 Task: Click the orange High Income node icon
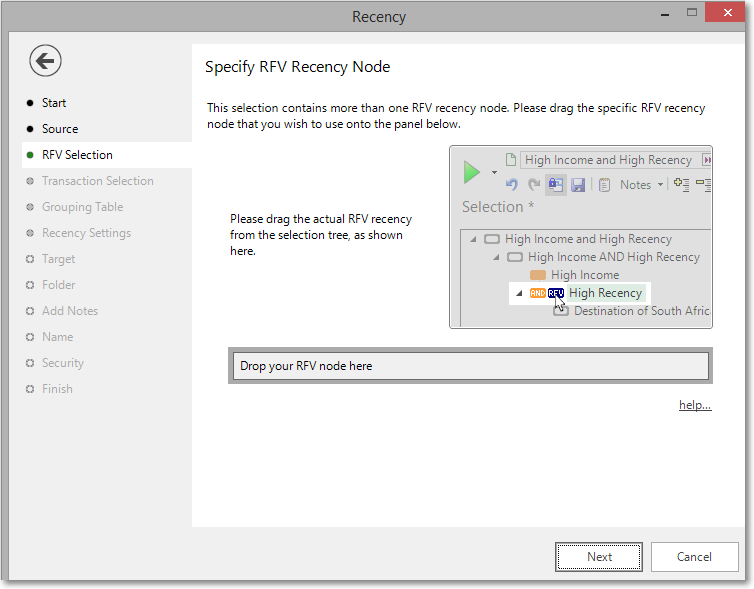coord(538,275)
